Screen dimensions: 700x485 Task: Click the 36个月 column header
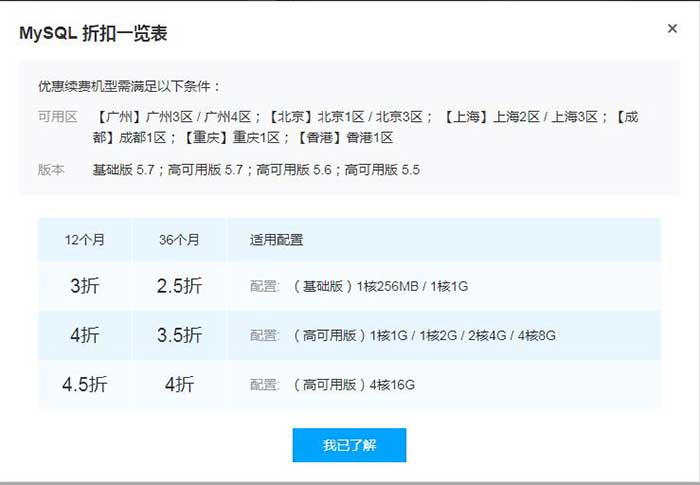coord(179,240)
